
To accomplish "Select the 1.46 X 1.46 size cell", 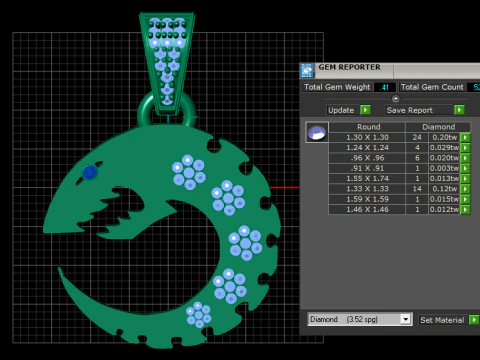I will [367, 210].
